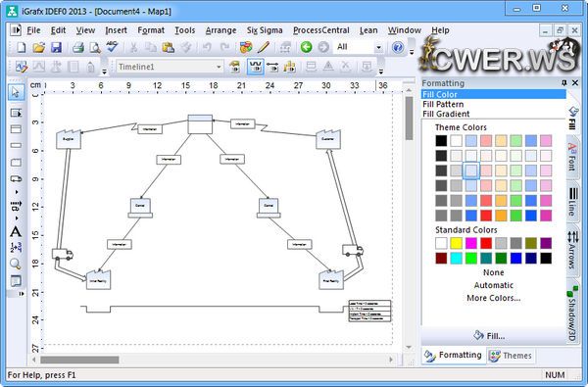Open the Six Sigma menu
588x387 pixels.
pyautogui.click(x=265, y=30)
